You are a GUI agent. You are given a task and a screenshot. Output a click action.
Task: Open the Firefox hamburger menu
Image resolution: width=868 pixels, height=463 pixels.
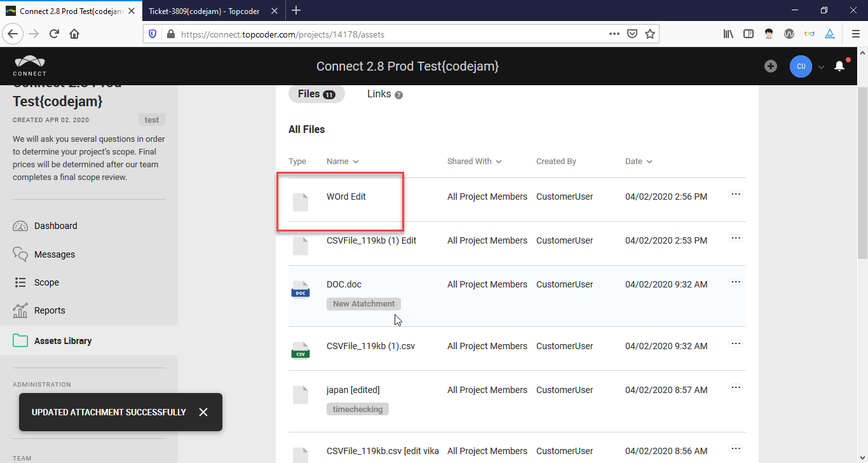point(855,34)
